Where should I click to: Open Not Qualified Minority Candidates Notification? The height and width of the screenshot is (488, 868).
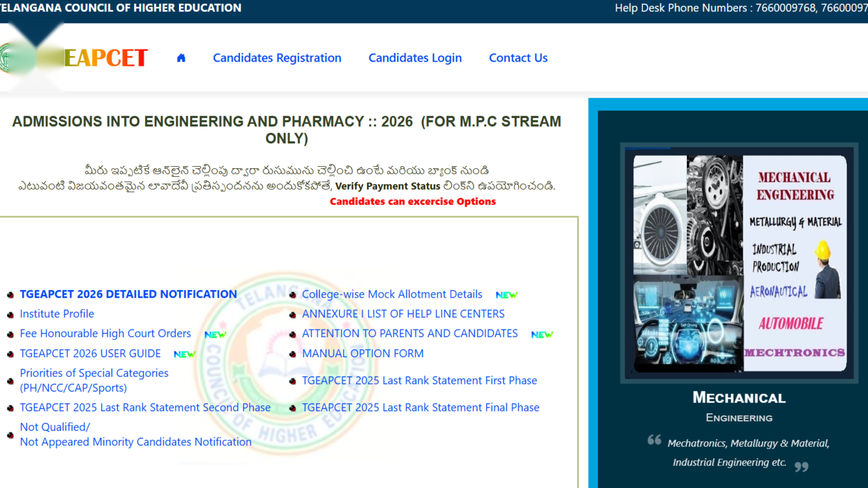136,434
